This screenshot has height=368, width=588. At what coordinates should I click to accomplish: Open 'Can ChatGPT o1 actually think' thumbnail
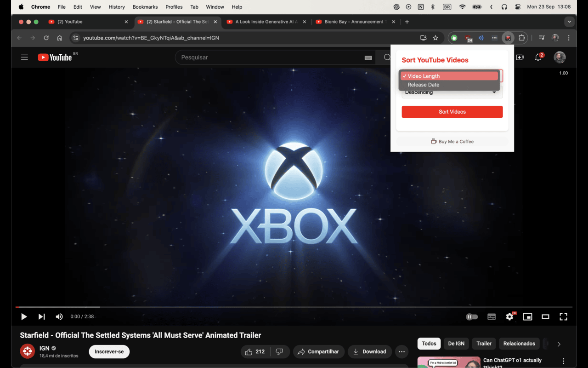pyautogui.click(x=449, y=362)
